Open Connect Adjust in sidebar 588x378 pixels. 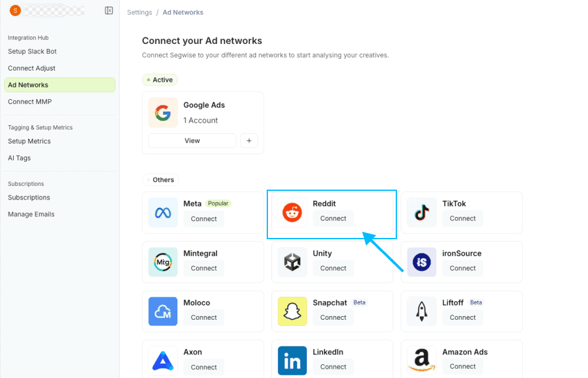[32, 68]
